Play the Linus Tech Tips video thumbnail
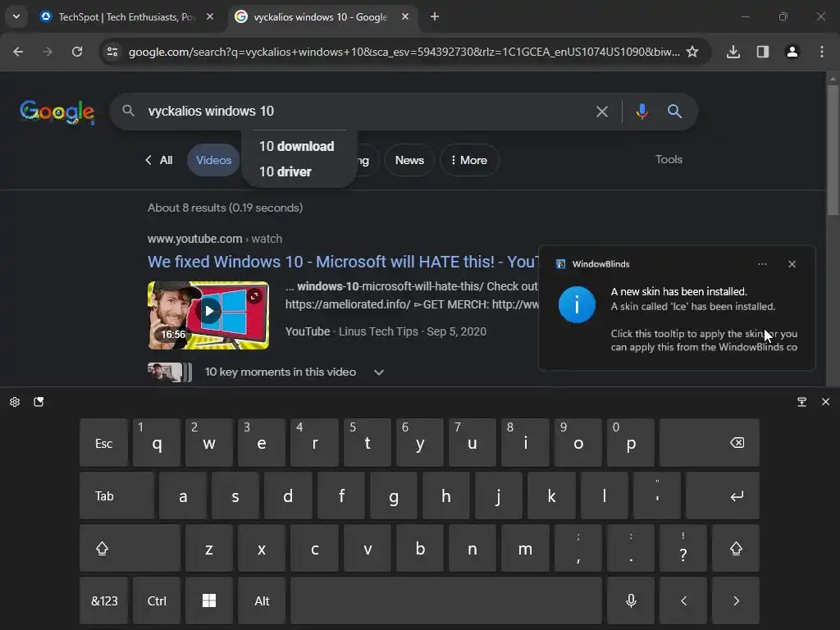The image size is (840, 630). (208, 315)
